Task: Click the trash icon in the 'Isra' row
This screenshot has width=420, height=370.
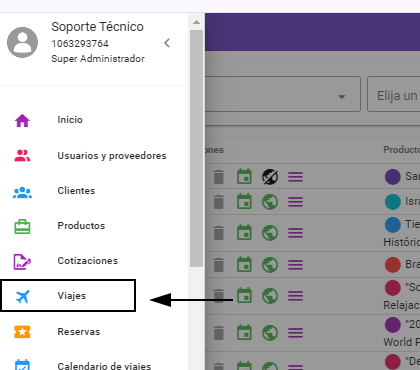Action: click(x=219, y=202)
